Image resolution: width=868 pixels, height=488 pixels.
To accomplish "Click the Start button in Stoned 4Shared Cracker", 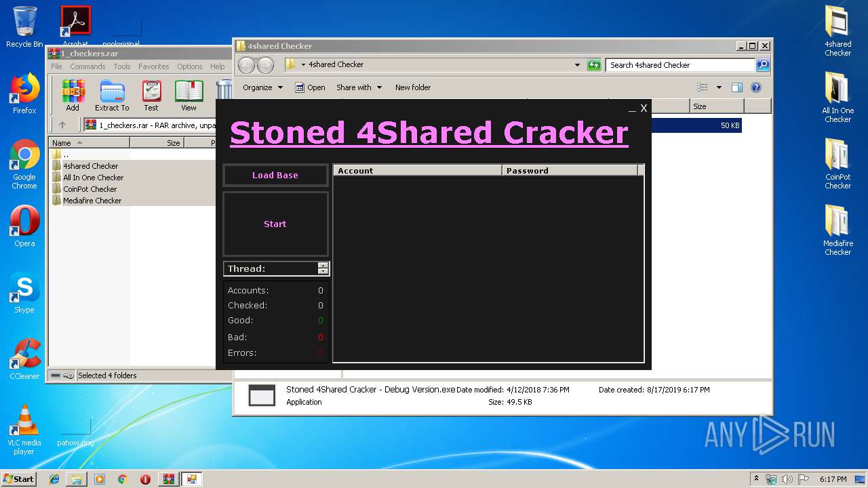I will click(x=275, y=224).
